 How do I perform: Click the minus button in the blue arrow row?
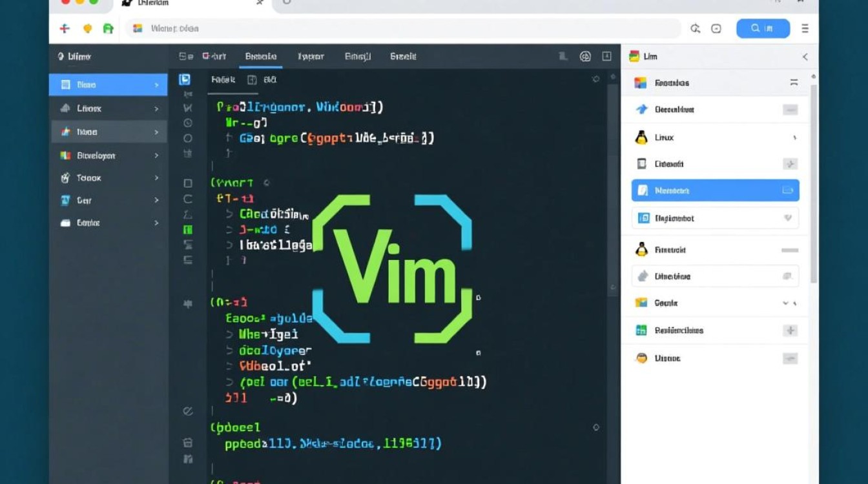pos(790,110)
